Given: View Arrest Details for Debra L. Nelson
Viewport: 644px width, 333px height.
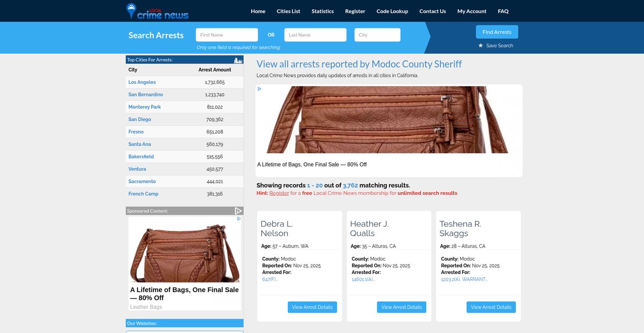Looking at the screenshot, I should coord(312,307).
